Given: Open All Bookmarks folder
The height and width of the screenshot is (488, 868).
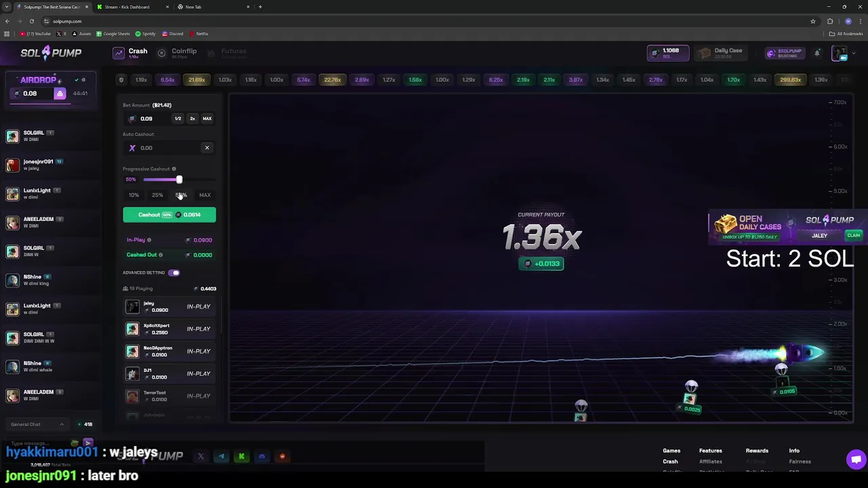Looking at the screenshot, I should [x=846, y=33].
